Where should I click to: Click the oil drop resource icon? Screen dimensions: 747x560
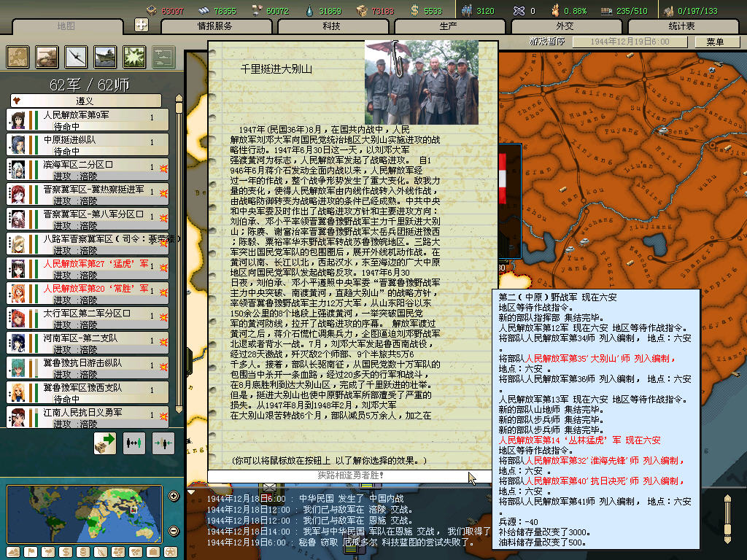pos(310,10)
